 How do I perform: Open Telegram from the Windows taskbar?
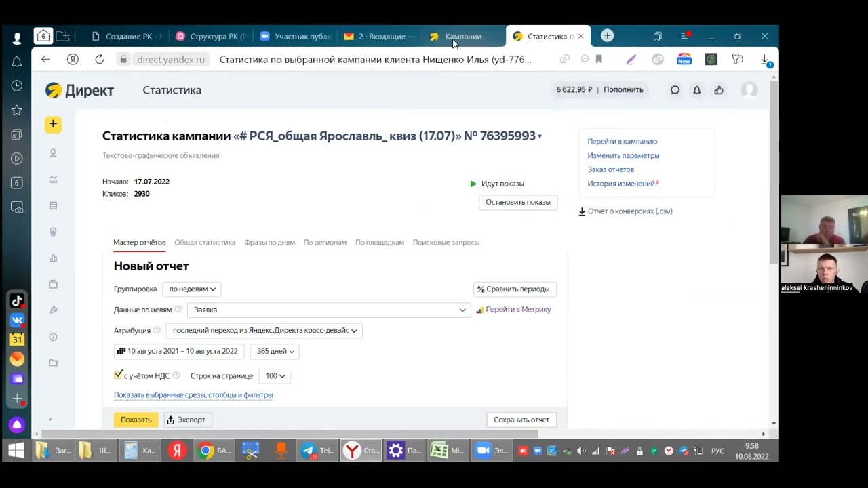(309, 451)
